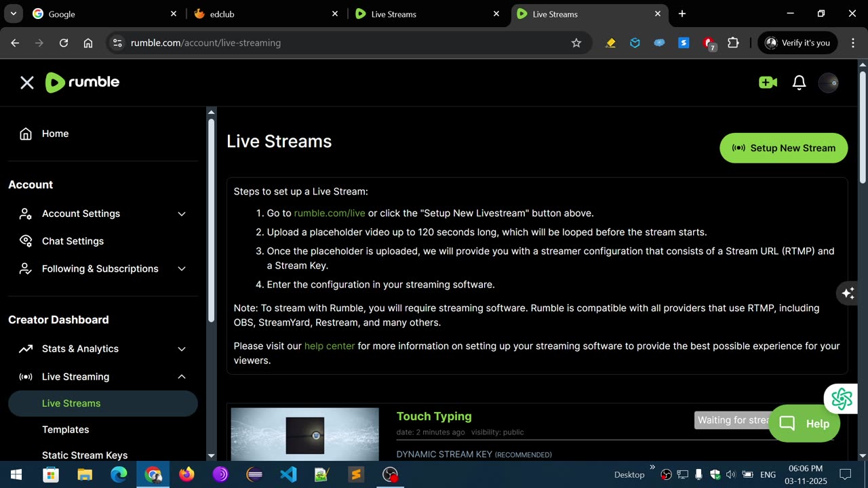
Task: Expand the Stats & Analytics submenu
Action: (182, 349)
